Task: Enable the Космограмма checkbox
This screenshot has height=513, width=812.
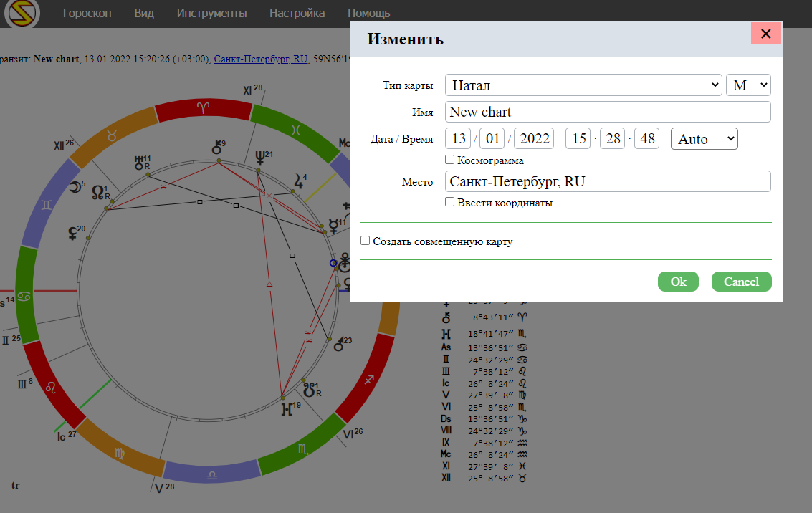Action: click(449, 160)
